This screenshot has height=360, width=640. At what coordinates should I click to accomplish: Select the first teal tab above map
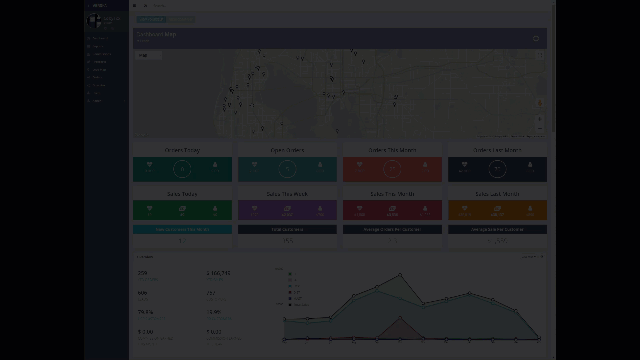click(151, 19)
